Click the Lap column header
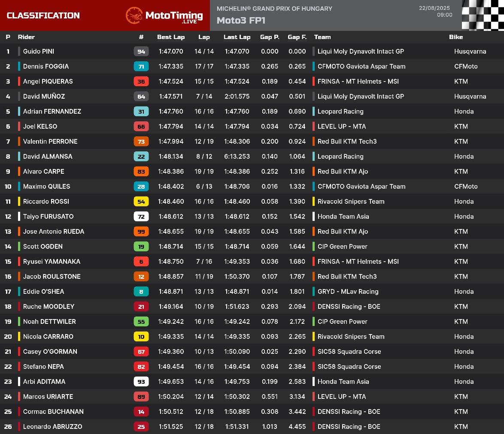Screen dimensions: 504x434 point(204,37)
